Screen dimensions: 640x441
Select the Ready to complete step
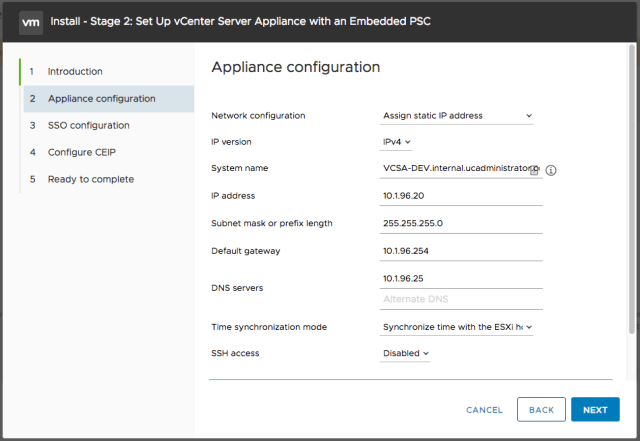click(90, 179)
